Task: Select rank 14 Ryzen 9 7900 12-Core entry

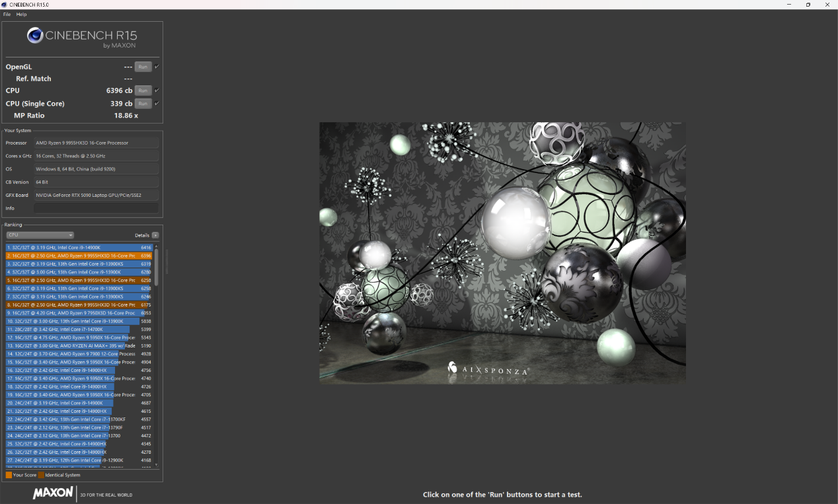Action: pyautogui.click(x=79, y=354)
